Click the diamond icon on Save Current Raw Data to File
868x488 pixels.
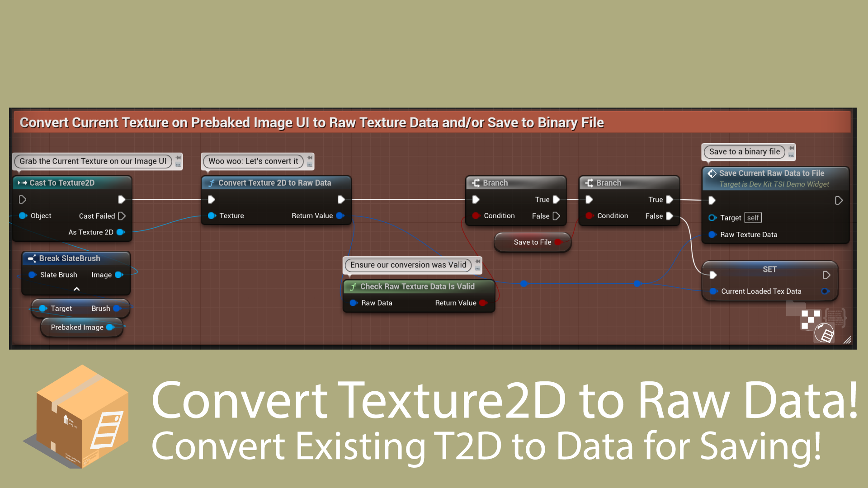point(712,173)
